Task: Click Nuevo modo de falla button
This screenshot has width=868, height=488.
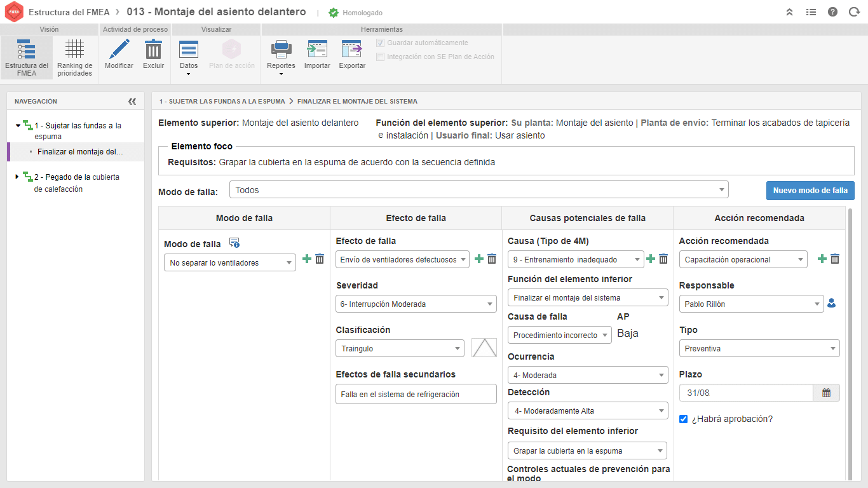Action: 810,191
